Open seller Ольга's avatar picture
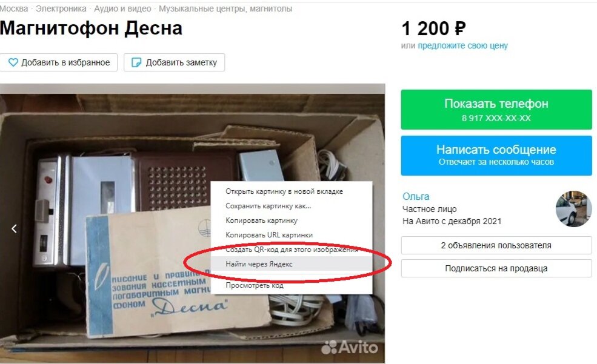This screenshot has height=364, width=597. [573, 209]
